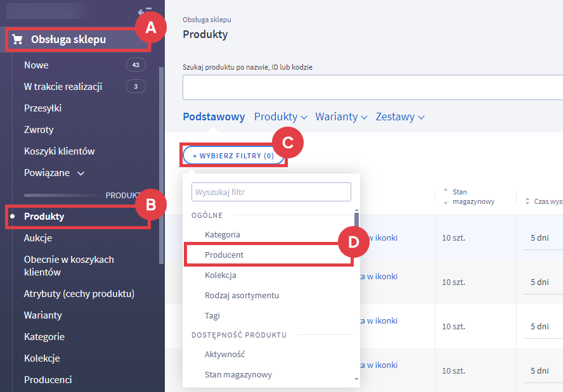This screenshot has height=392, width=563.
Task: Expand the Powiązane submenu
Action: coord(81,174)
